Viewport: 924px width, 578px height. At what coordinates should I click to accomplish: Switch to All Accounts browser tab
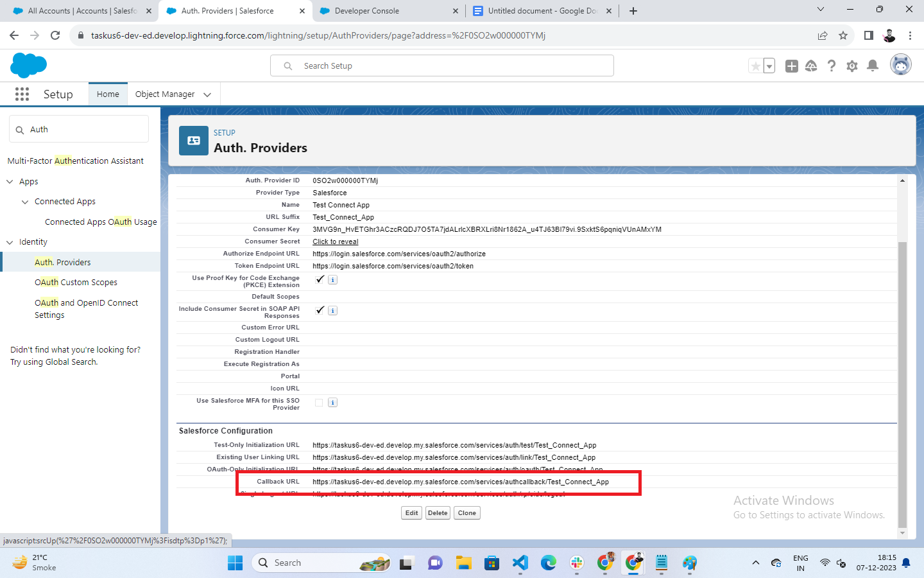coord(81,11)
